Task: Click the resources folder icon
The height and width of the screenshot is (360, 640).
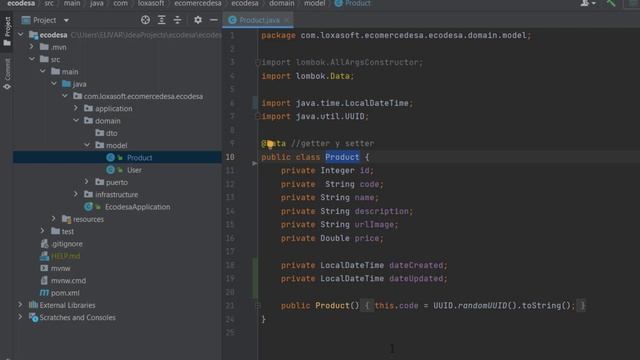Action: [66, 219]
